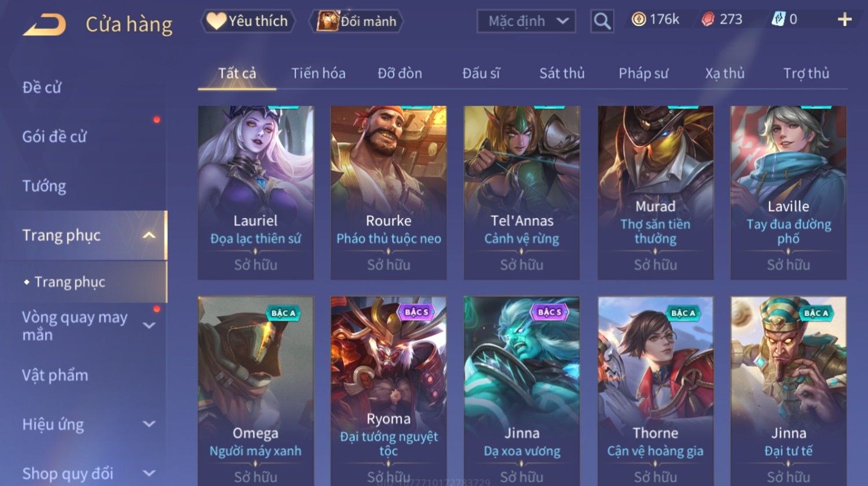The width and height of the screenshot is (868, 486).
Task: Open Đổi mảnh fragment exchange
Action: [357, 21]
